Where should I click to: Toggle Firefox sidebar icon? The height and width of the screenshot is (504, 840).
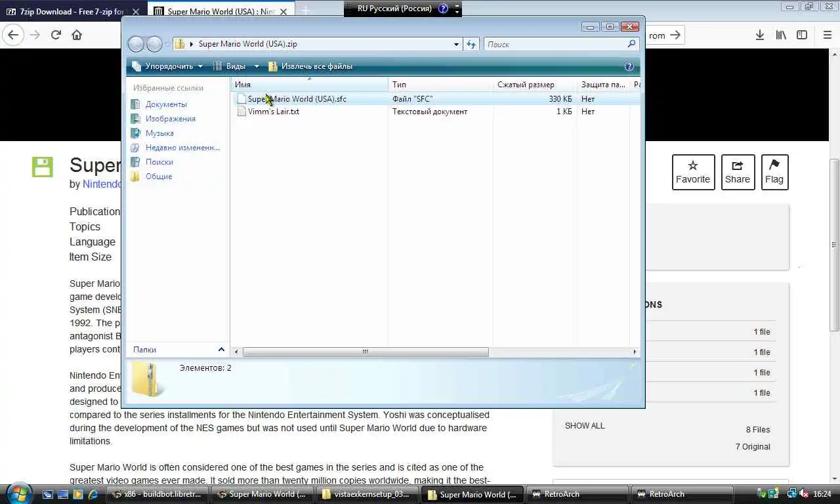pyautogui.click(x=802, y=35)
